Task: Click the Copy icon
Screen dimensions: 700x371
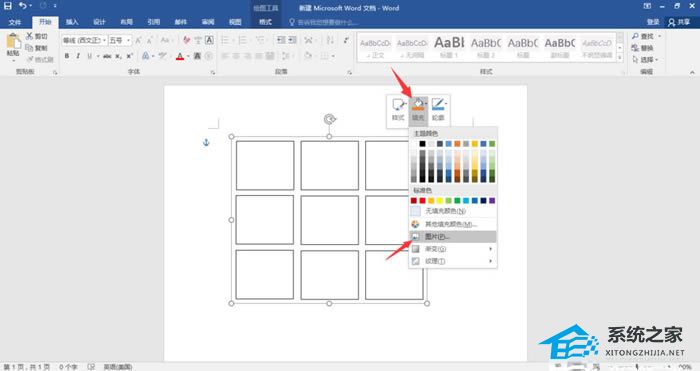Action: tap(29, 48)
